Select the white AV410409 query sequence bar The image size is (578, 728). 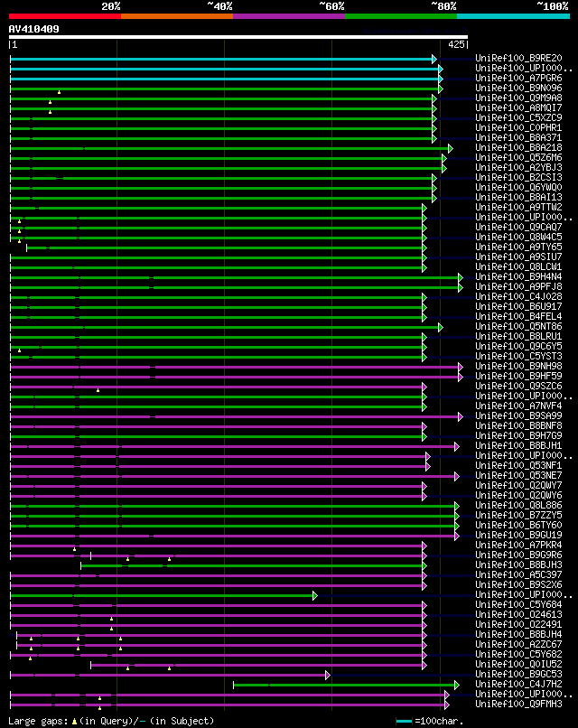click(238, 37)
